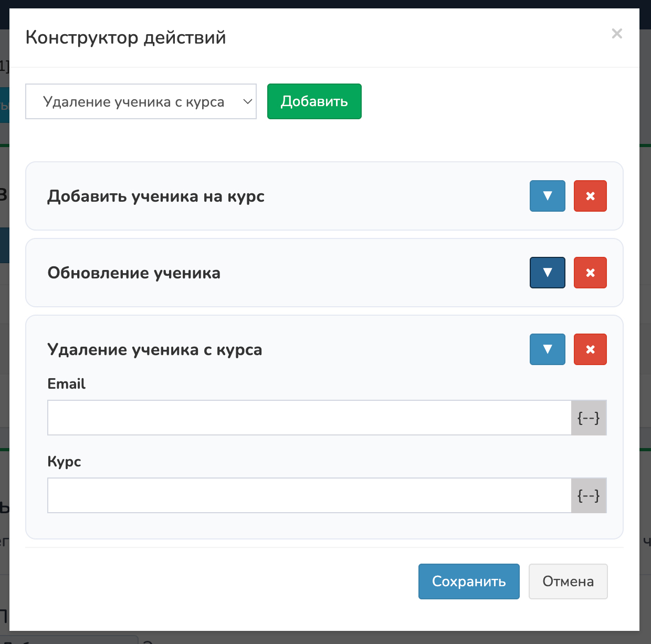Focus the Email input field
651x644 pixels.
pos(309,418)
